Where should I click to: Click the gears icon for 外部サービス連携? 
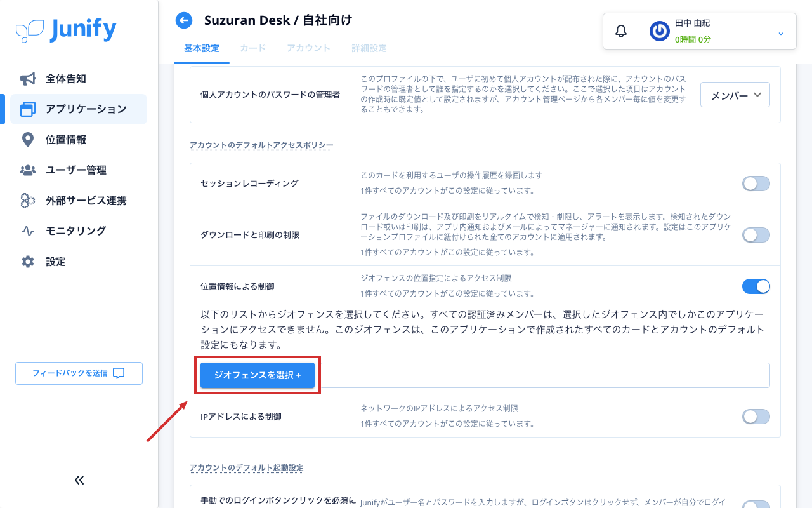pos(28,201)
